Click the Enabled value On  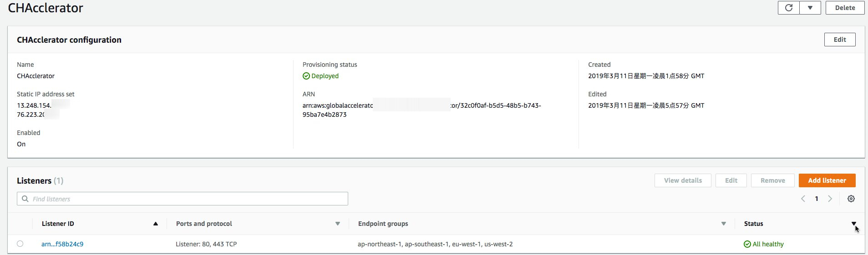[21, 144]
